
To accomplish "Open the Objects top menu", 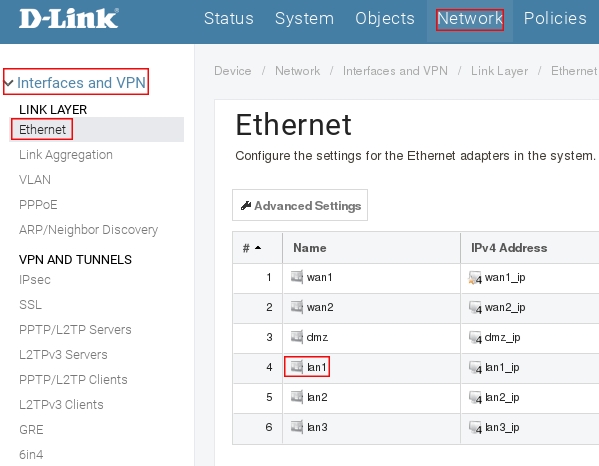I will [x=385, y=18].
